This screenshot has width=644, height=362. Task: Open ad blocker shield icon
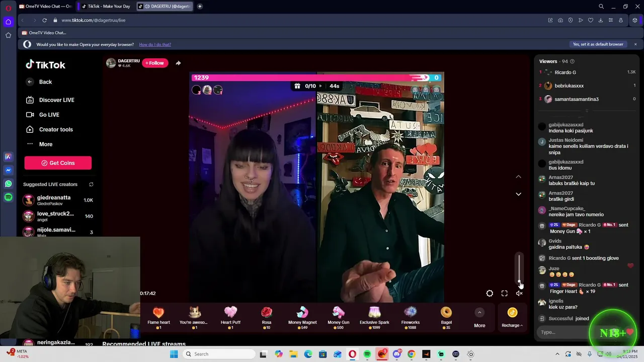571,20
